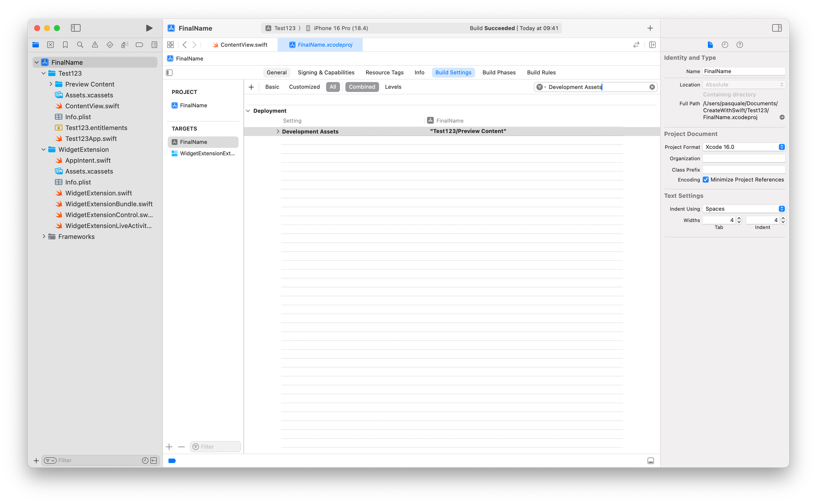
Task: Hide the right inspector panel
Action: click(777, 28)
